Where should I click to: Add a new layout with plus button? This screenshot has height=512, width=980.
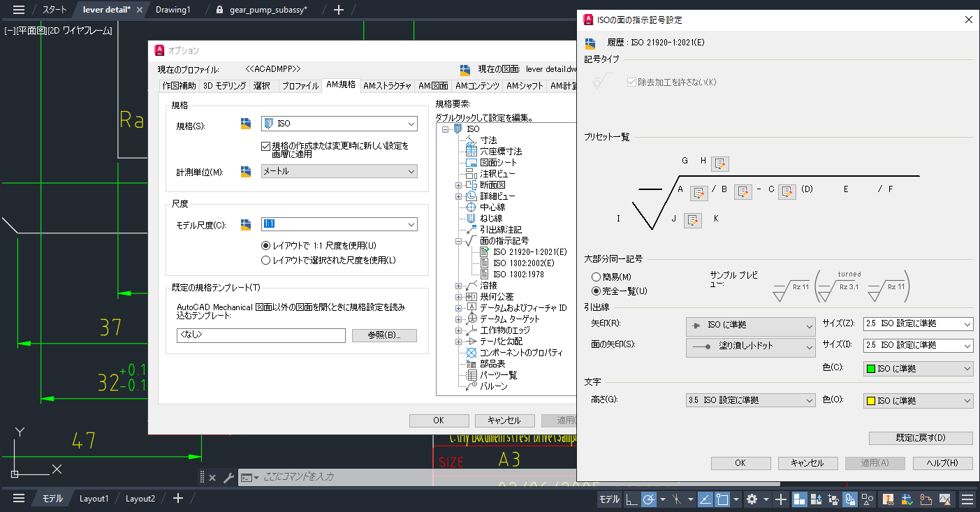(177, 498)
